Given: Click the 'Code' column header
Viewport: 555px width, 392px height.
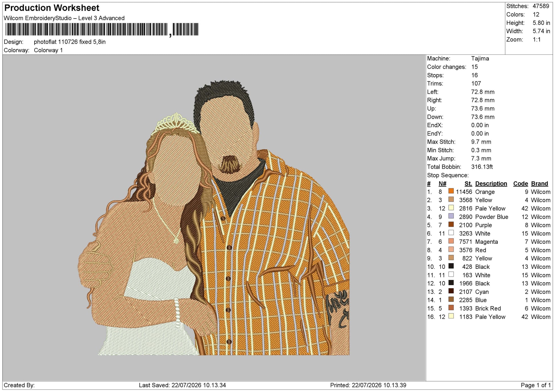Looking at the screenshot, I should click(521, 184).
